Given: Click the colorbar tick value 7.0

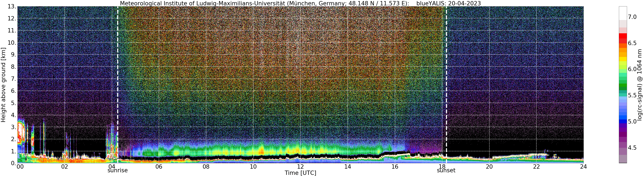Looking at the screenshot, I should (632, 17).
